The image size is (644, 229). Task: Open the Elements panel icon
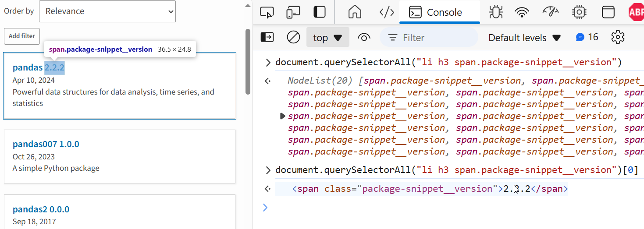tap(386, 12)
